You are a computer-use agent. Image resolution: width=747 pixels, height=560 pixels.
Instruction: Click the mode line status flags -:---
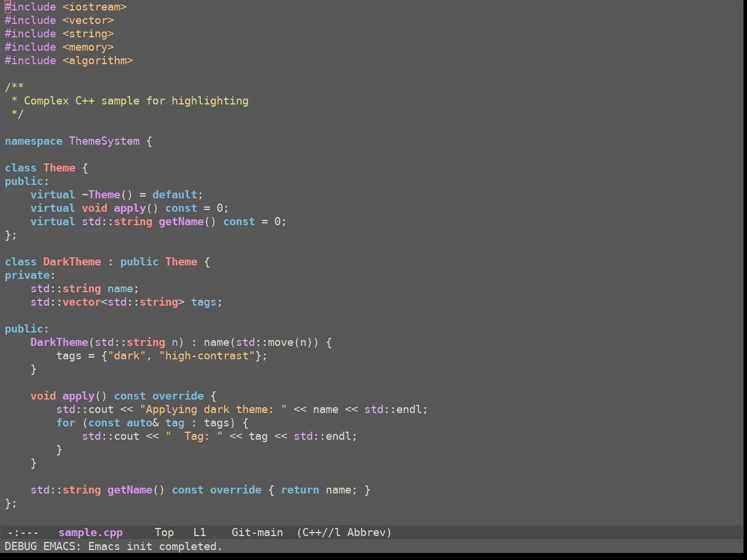(23, 533)
